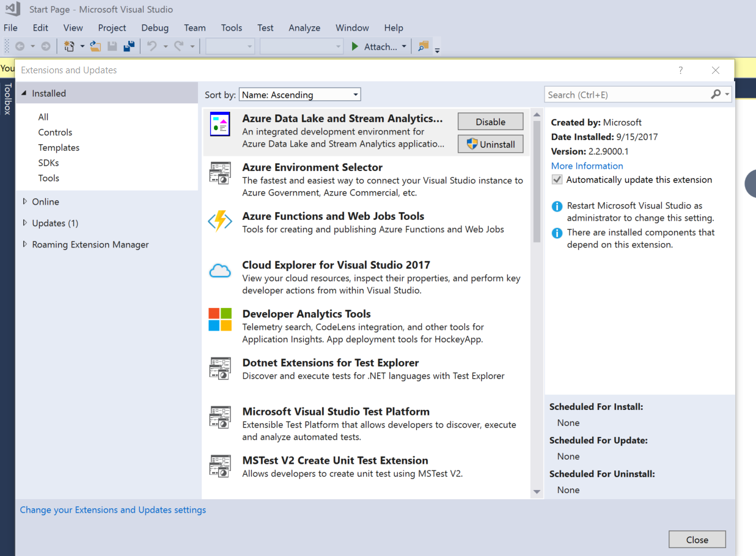
Task: Click the Azure Functions lightning bolt icon
Action: [220, 221]
